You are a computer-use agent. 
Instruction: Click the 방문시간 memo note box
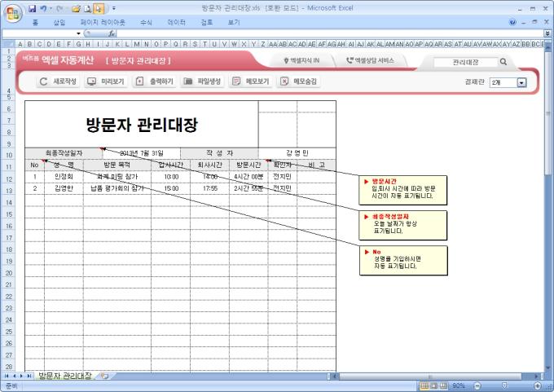click(402, 190)
